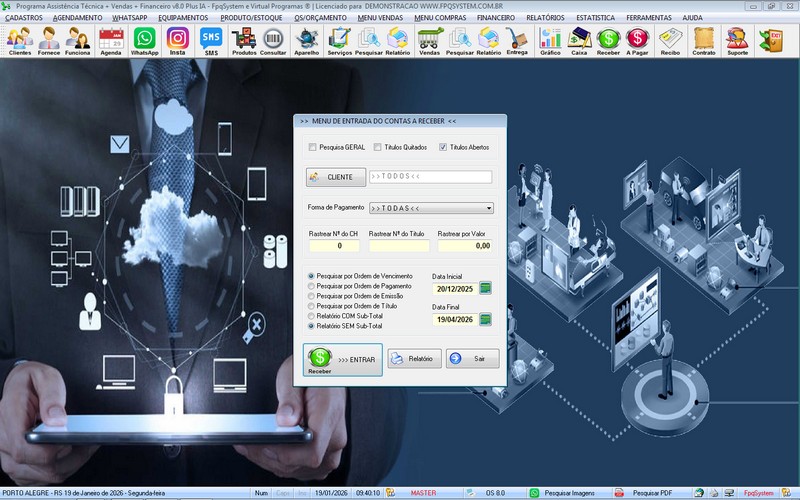
Task: Click Pesquisar icon right of Vendas
Action: click(x=460, y=41)
